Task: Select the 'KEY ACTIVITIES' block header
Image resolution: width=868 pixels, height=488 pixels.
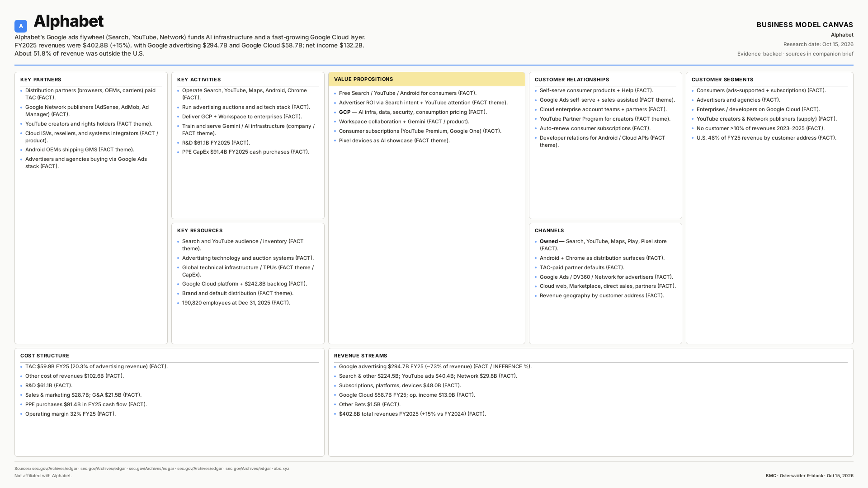Action: 199,80
